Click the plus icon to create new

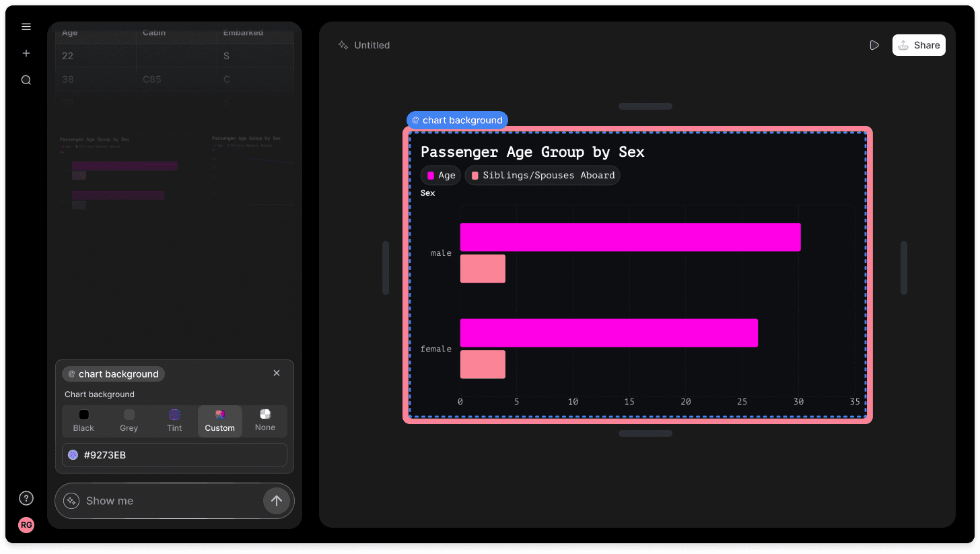click(x=26, y=53)
